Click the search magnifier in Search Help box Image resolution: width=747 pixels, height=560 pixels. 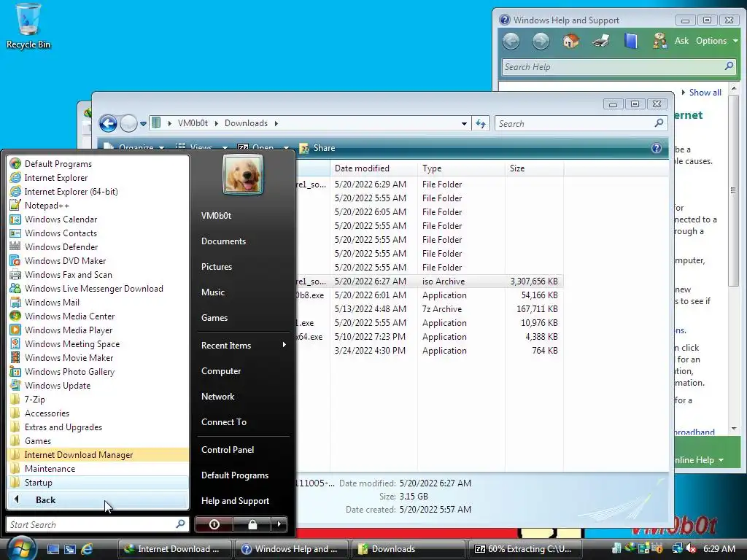click(x=729, y=66)
